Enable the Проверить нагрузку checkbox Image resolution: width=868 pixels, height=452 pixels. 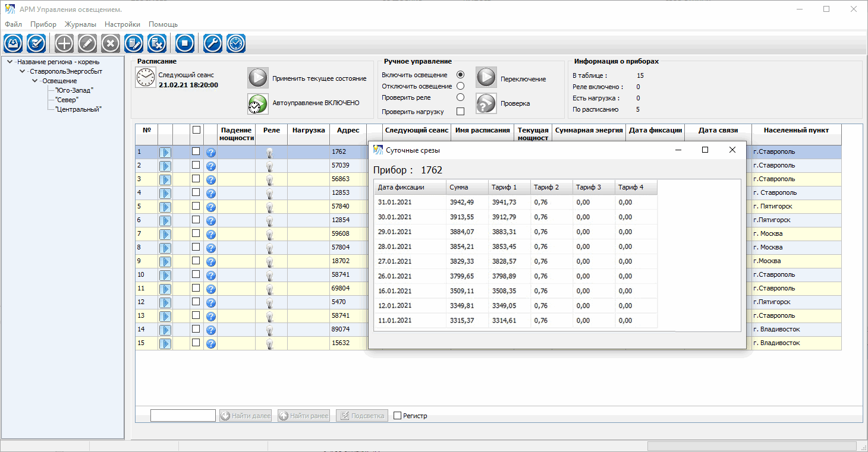click(460, 111)
